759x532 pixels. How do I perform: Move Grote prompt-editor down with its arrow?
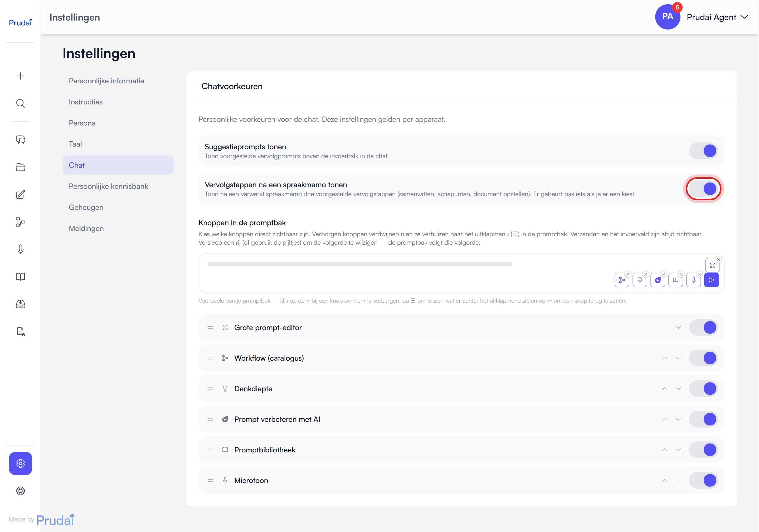click(678, 327)
